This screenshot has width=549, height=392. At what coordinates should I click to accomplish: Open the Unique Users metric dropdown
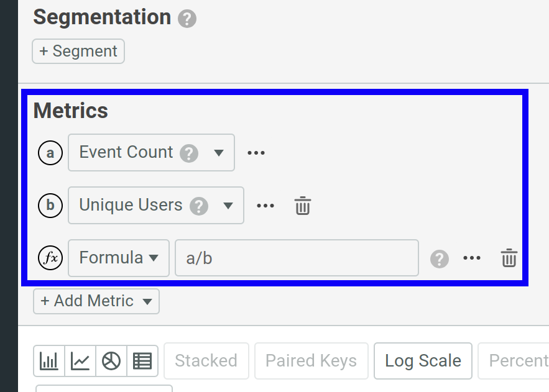(155, 205)
